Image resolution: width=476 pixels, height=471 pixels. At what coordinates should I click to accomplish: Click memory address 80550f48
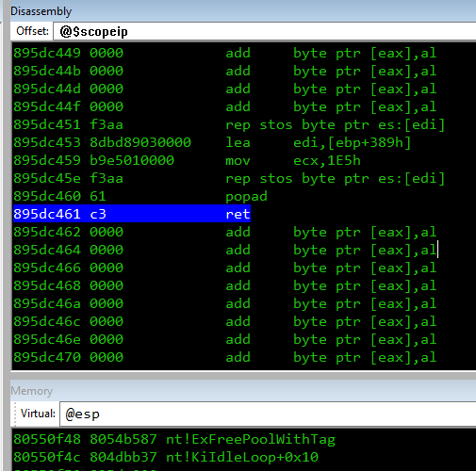47,439
